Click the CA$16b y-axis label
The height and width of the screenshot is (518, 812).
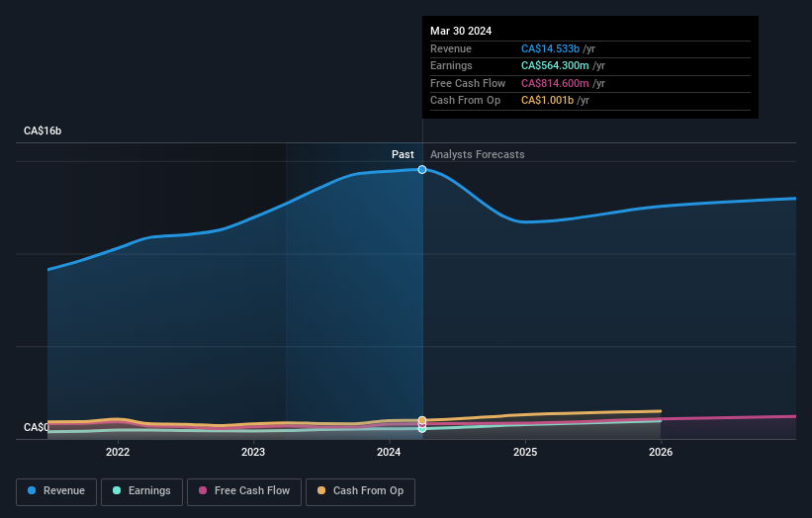[x=43, y=130]
